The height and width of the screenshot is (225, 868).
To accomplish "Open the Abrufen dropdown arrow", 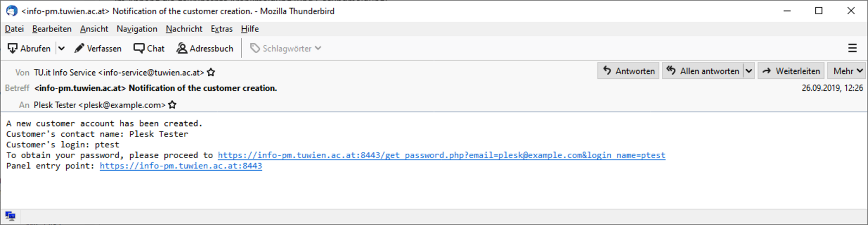I will coord(61,48).
